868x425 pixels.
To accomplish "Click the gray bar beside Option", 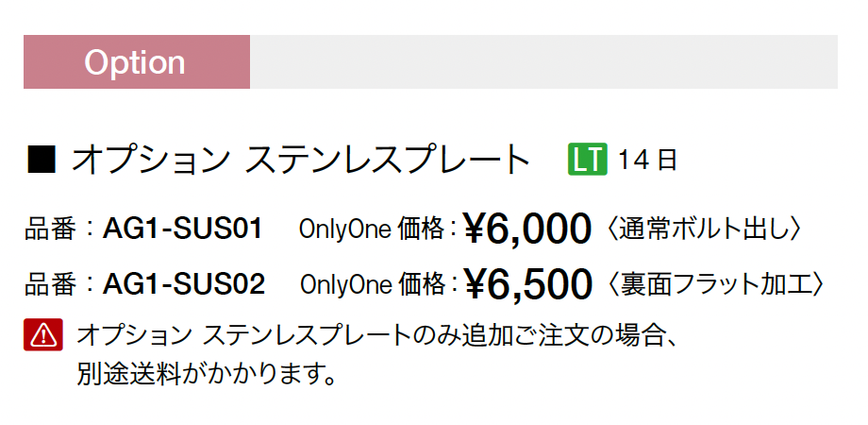I will click(543, 61).
